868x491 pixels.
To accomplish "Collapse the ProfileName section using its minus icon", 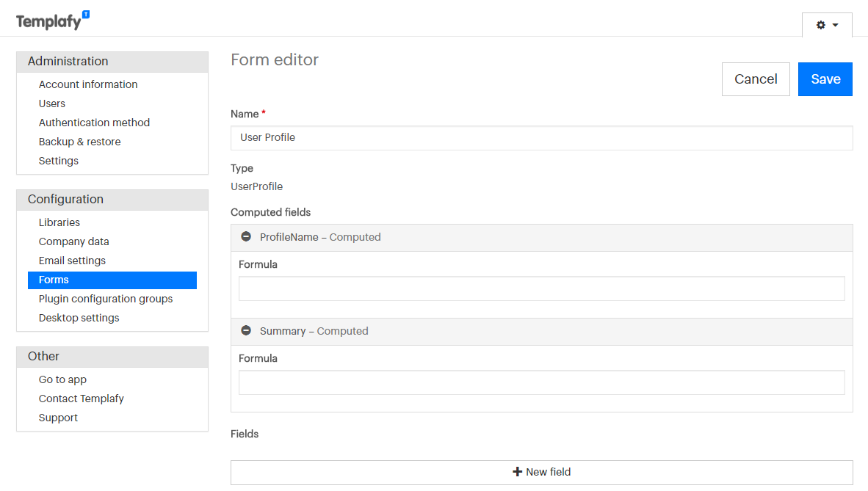I will point(246,236).
